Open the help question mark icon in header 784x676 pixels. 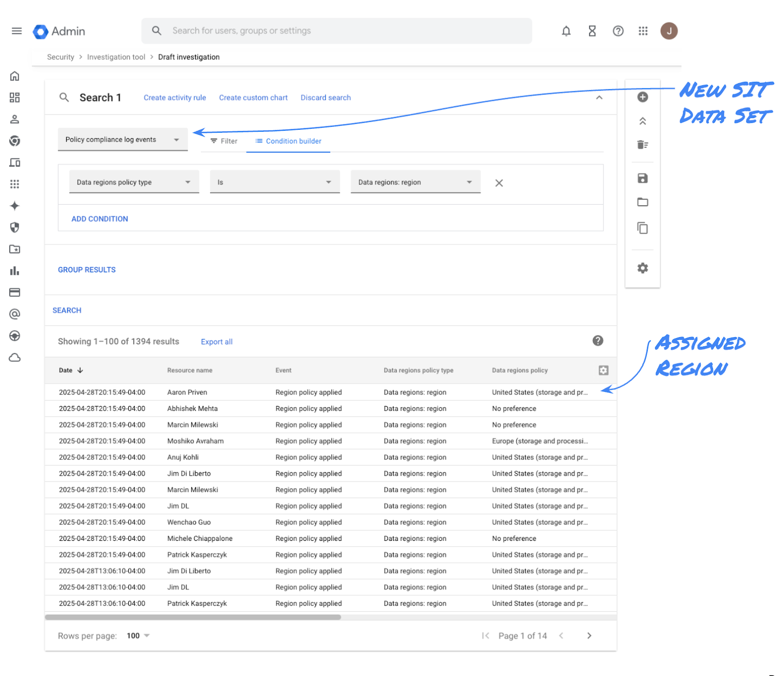618,31
